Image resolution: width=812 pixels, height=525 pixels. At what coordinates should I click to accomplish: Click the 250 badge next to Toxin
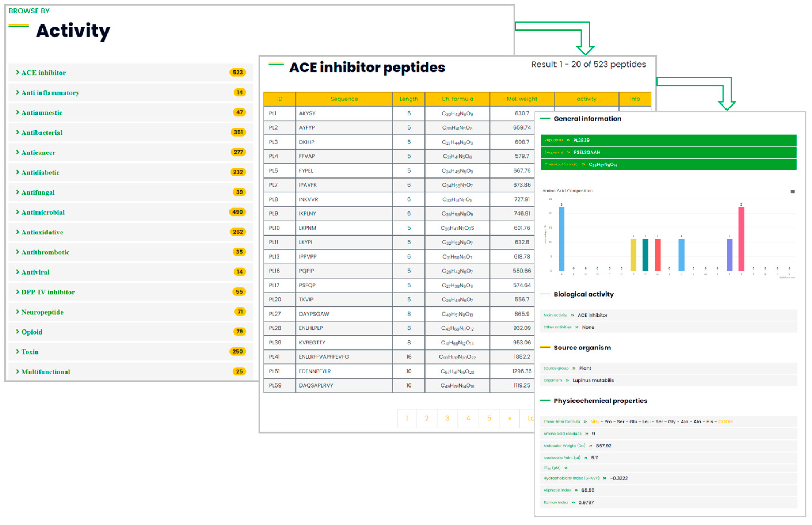tap(238, 351)
